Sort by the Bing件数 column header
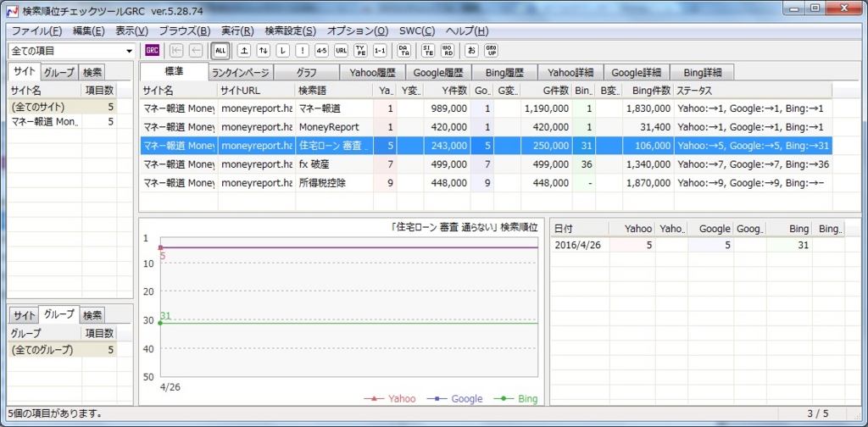Viewport: 868px width, 427px height. [x=648, y=91]
